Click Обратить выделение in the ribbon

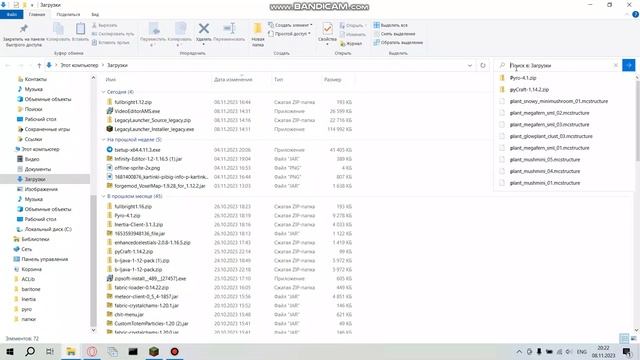coord(398,42)
